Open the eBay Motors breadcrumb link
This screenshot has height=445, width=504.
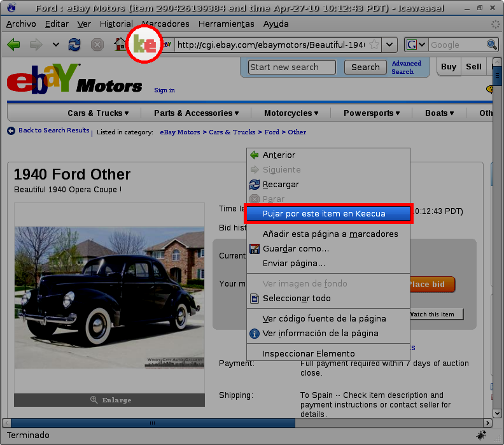pyautogui.click(x=179, y=132)
